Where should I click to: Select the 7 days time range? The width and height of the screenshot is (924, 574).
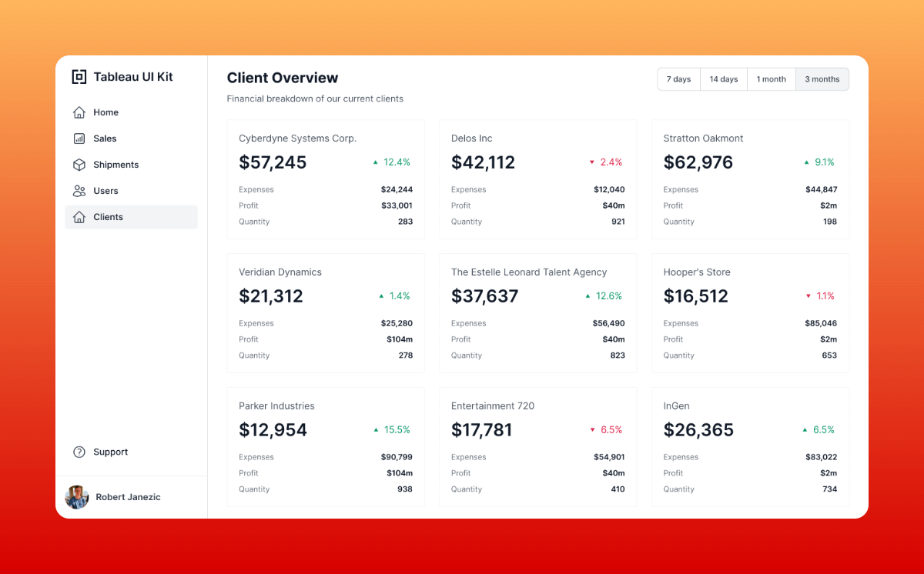[678, 79]
